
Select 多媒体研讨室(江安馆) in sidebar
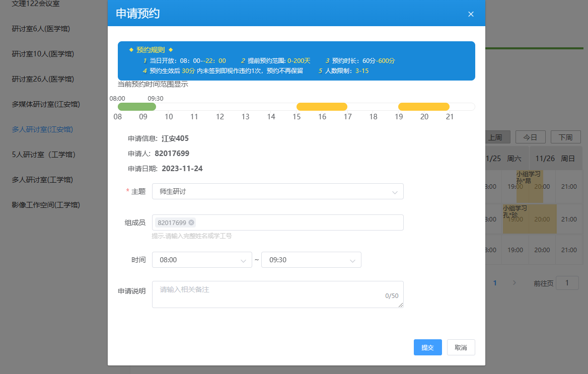(46, 104)
